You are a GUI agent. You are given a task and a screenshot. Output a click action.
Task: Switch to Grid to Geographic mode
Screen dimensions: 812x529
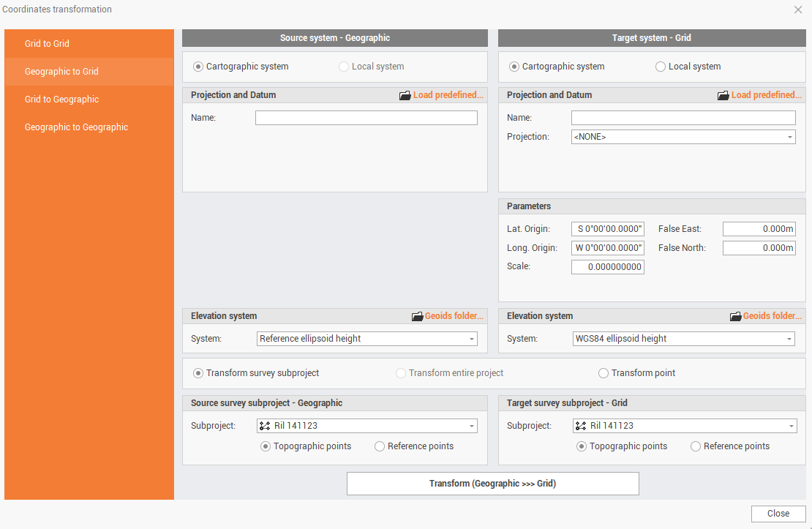(61, 100)
